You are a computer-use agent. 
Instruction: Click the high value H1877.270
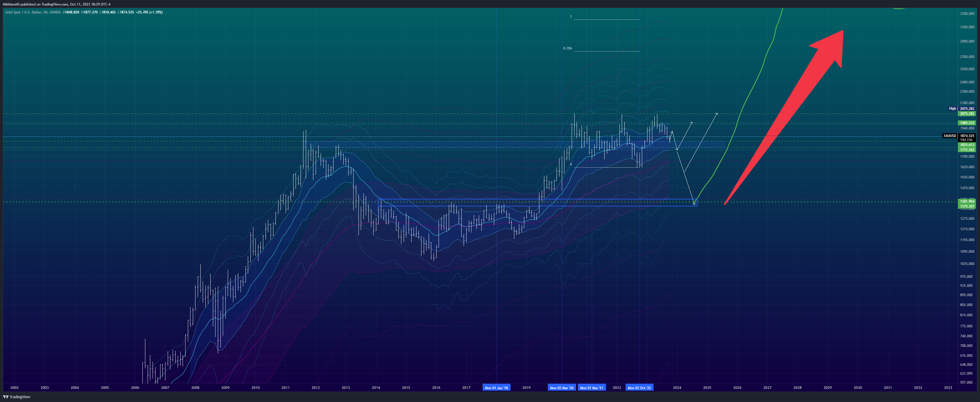[x=89, y=12]
